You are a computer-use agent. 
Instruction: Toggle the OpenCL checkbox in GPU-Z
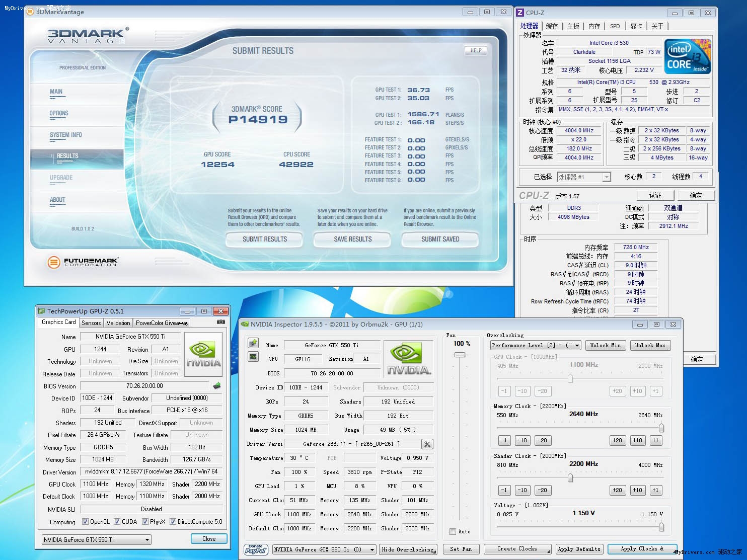pos(85,522)
